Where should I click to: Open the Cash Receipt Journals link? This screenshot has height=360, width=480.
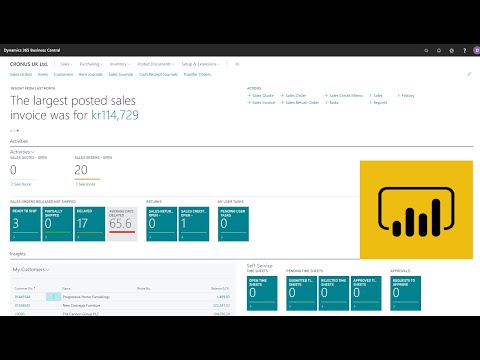click(158, 74)
